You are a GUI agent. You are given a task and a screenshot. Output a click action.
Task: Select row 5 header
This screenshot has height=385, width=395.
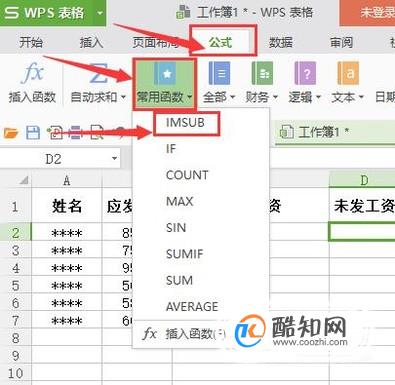click(x=15, y=285)
